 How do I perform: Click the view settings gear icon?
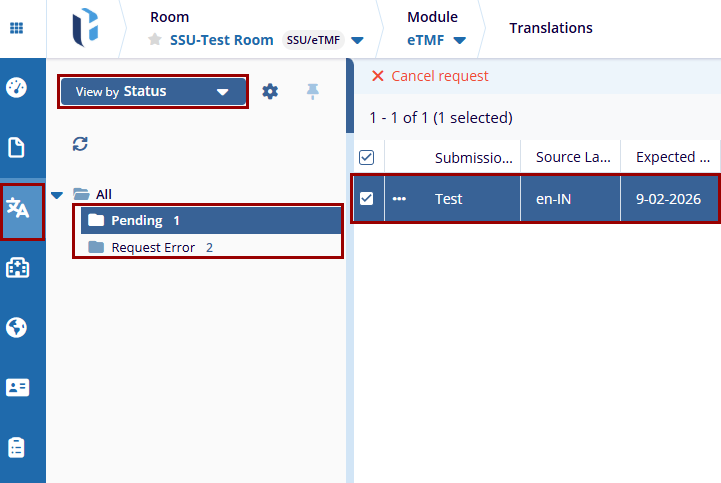[270, 92]
